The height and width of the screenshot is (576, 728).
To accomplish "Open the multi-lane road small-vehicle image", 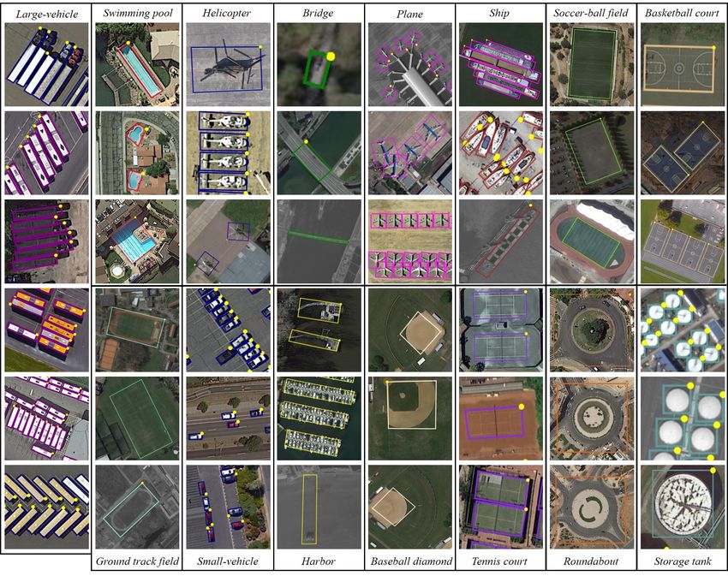I will click(228, 419).
